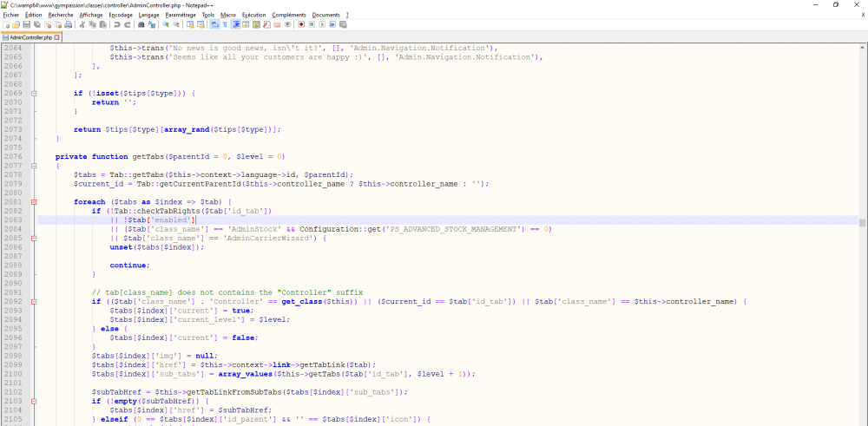Open the Function List icon
The image size is (868, 426).
[266, 24]
